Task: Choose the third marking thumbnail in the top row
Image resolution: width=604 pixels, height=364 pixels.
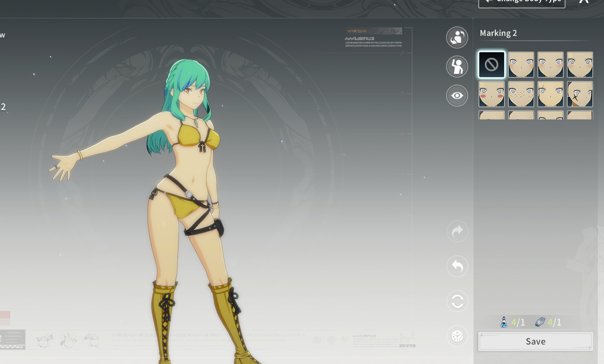Action: coord(551,65)
